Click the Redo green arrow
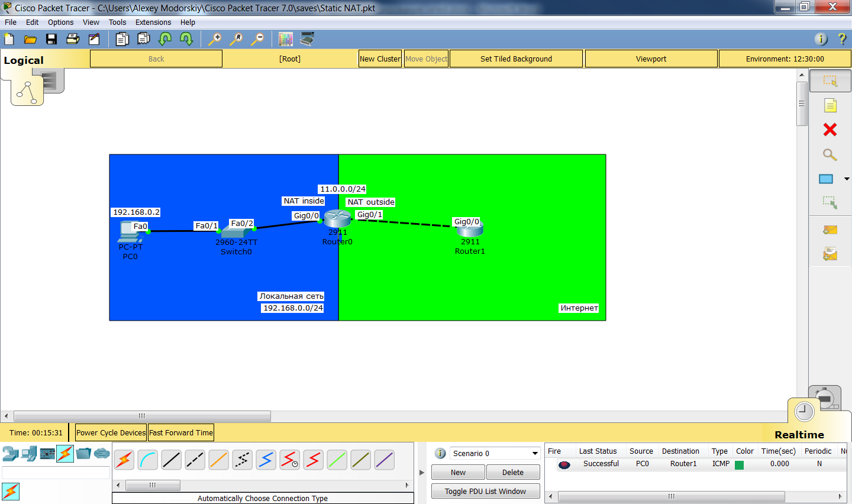This screenshot has height=504, width=852. (186, 39)
